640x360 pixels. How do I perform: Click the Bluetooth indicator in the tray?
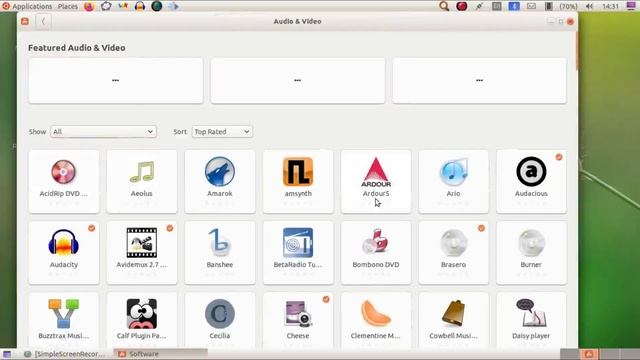pyautogui.click(x=514, y=6)
